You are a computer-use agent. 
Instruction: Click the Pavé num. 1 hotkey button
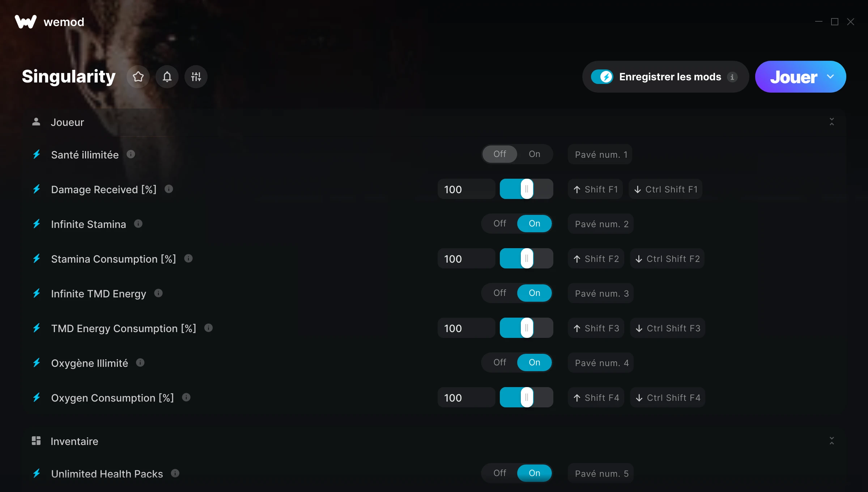click(x=600, y=154)
